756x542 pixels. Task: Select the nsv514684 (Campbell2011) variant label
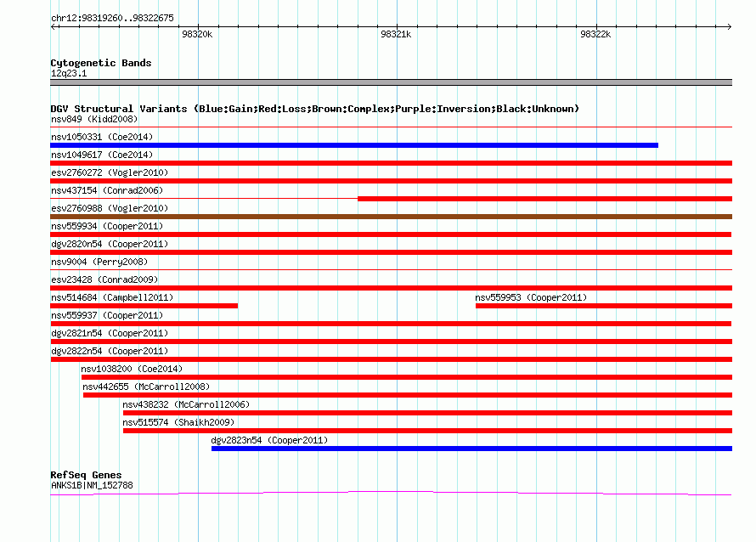pos(112,297)
